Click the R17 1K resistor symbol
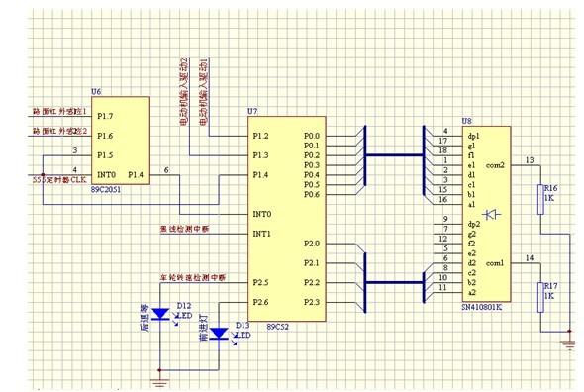The image size is (584, 392). tap(540, 297)
